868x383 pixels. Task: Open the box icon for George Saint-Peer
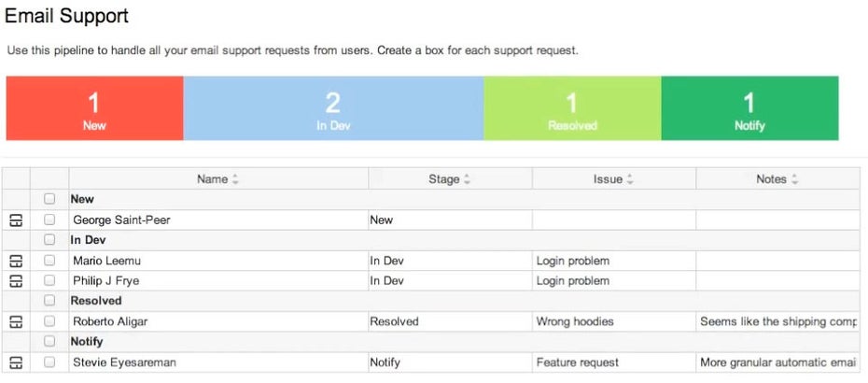coord(16,220)
